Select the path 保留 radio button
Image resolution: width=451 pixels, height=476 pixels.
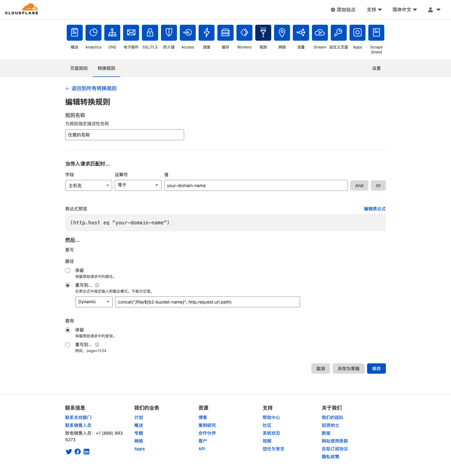tap(68, 270)
